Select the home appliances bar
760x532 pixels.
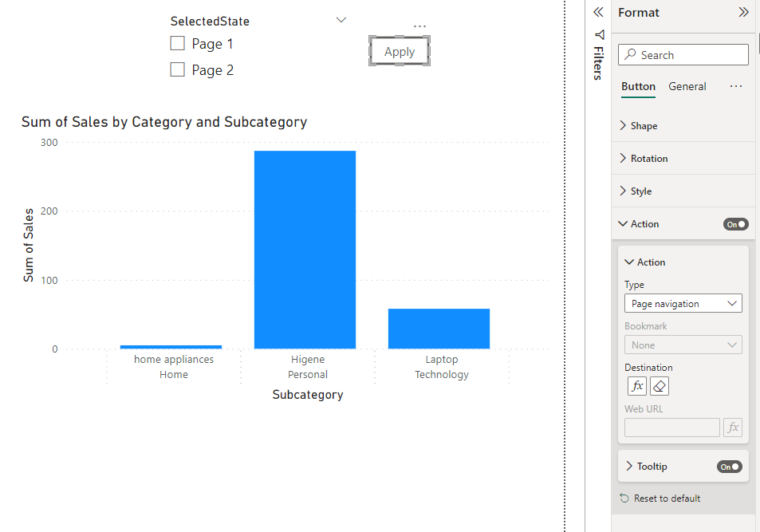171,347
